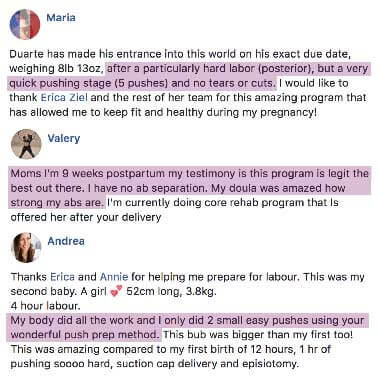Click text about keeping fit and healthy
This screenshot has width=379, height=379.
click(x=162, y=112)
